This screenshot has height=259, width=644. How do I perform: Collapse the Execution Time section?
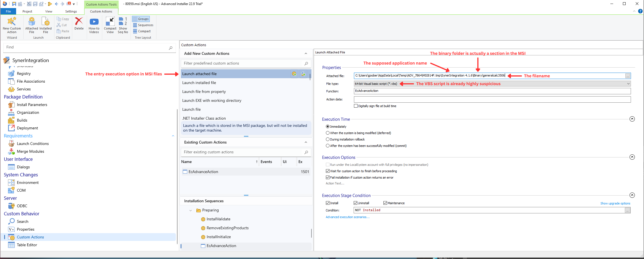(x=632, y=119)
